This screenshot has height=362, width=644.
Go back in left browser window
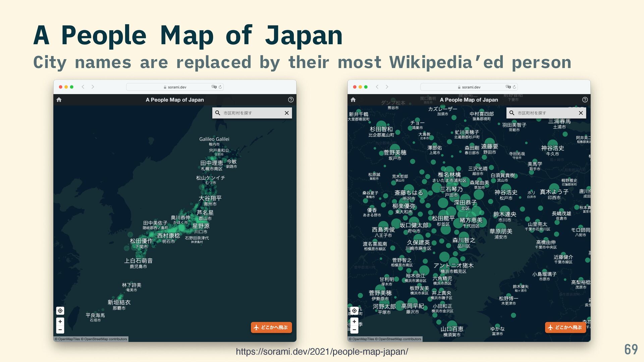pyautogui.click(x=83, y=87)
